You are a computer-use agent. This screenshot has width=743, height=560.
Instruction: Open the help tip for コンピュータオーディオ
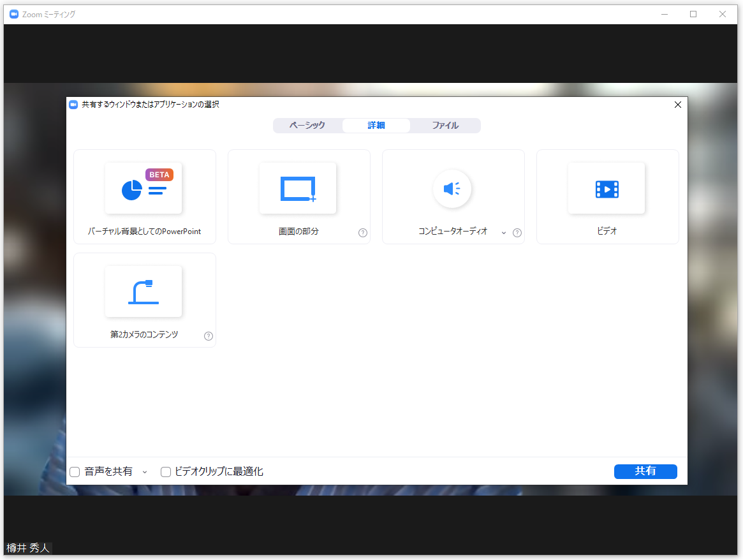(517, 233)
